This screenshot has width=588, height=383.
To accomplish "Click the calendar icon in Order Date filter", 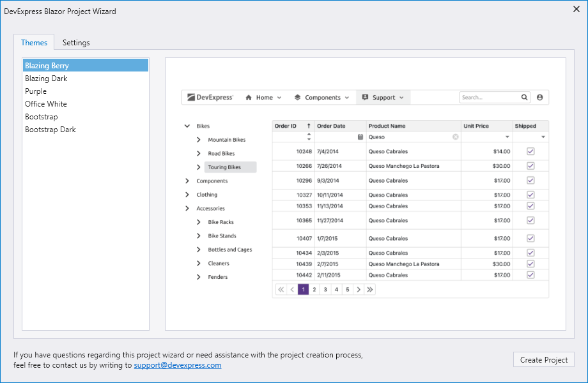I will tap(360, 137).
